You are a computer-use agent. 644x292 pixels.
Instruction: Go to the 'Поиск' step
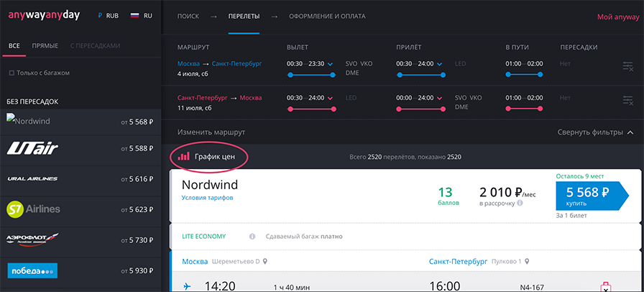(x=189, y=16)
